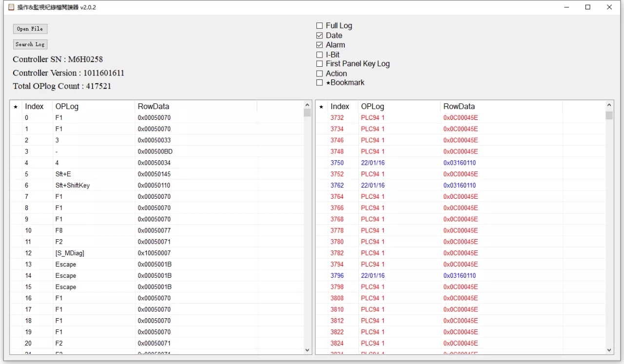
Task: Select left row 3 RowData 0x000500BD
Action: click(157, 152)
